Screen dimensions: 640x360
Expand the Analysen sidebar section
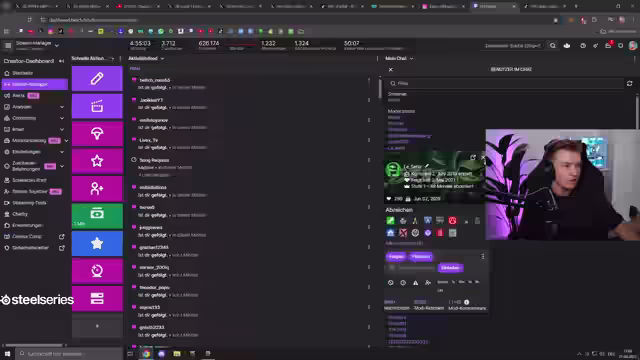[x=34, y=107]
